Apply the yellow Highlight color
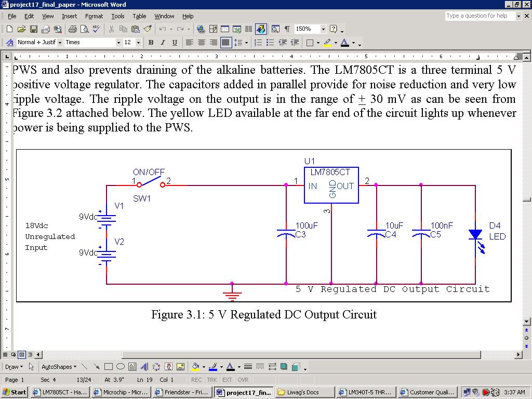 point(327,43)
